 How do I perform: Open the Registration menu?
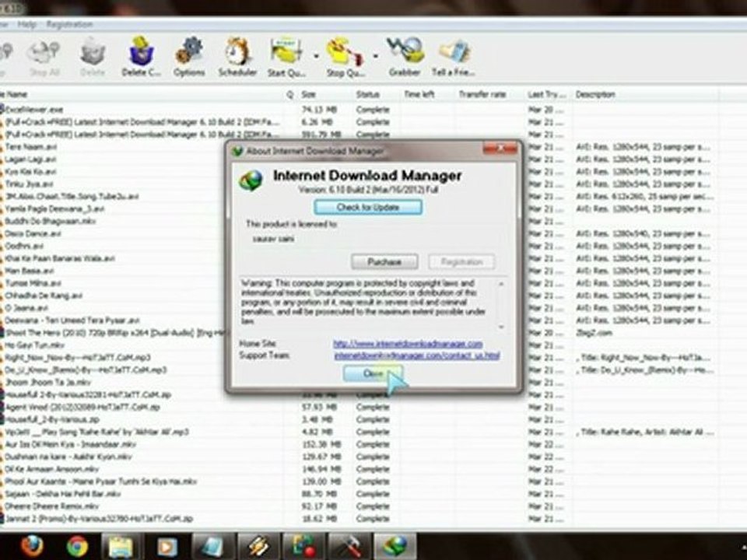(69, 24)
